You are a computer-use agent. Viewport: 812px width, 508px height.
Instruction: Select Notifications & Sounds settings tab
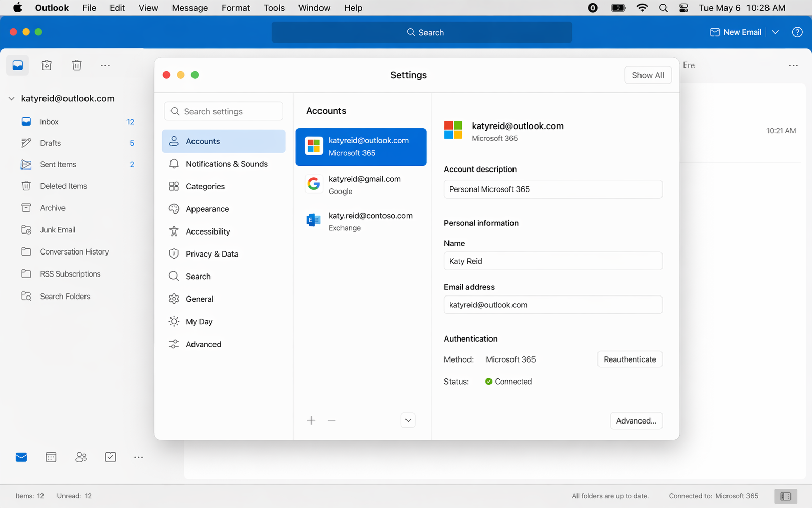226,164
